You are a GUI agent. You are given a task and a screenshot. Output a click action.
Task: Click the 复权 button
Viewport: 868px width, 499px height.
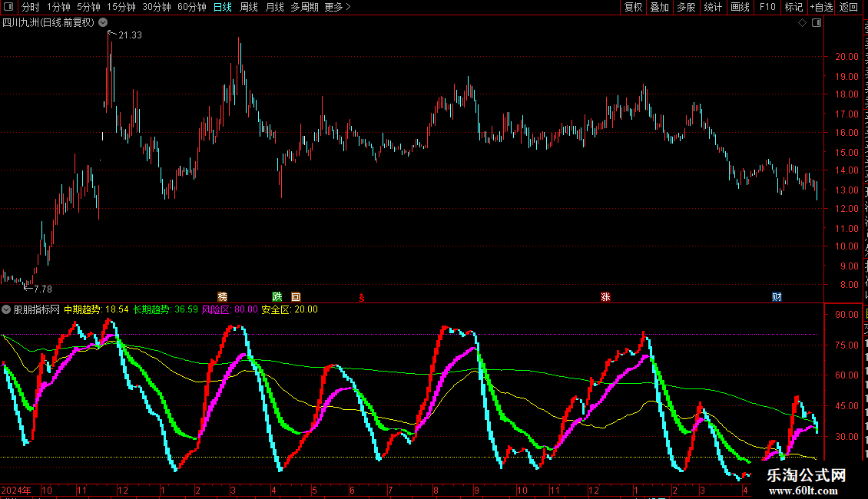[x=633, y=7]
